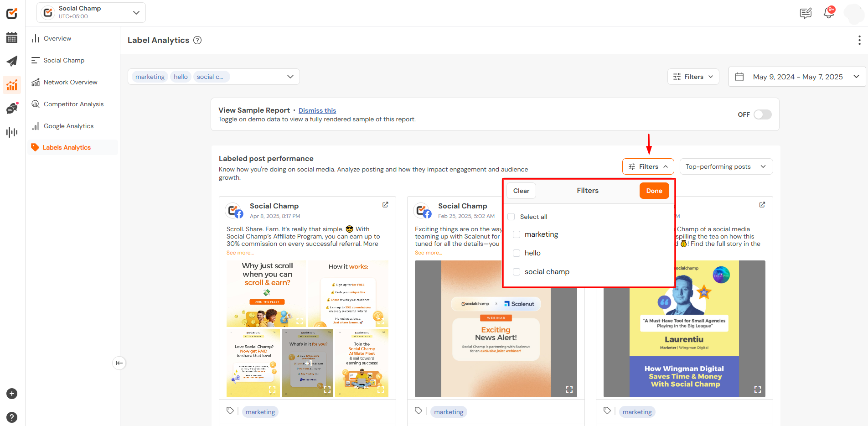Click See more on Apr 8 post
The image size is (868, 426).
click(x=240, y=253)
